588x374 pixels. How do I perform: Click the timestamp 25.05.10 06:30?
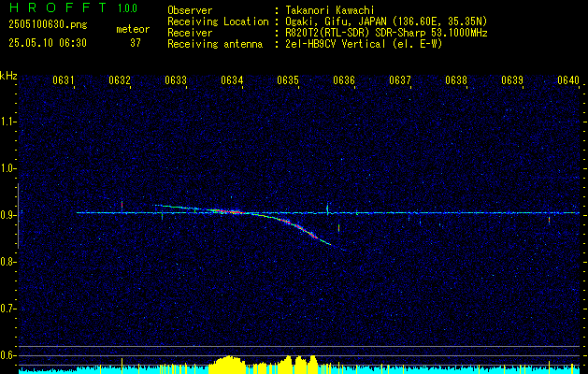click(x=48, y=43)
